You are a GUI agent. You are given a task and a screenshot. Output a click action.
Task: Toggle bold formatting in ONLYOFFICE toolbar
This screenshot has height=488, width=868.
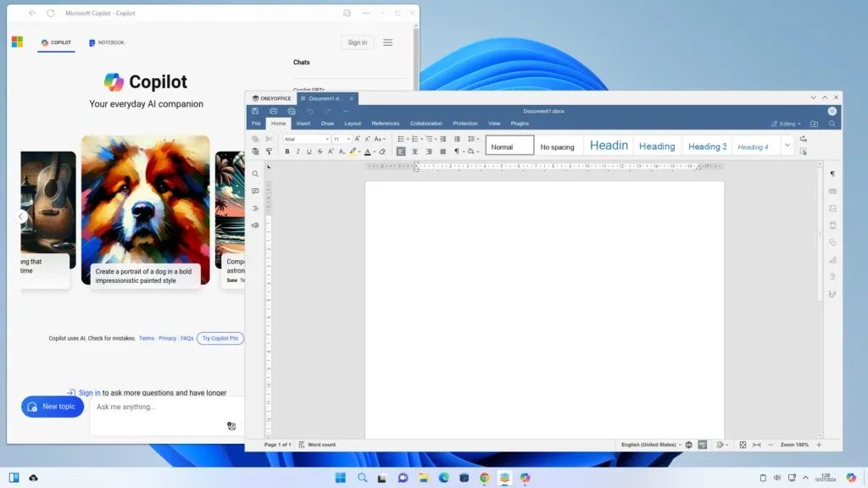(x=287, y=152)
